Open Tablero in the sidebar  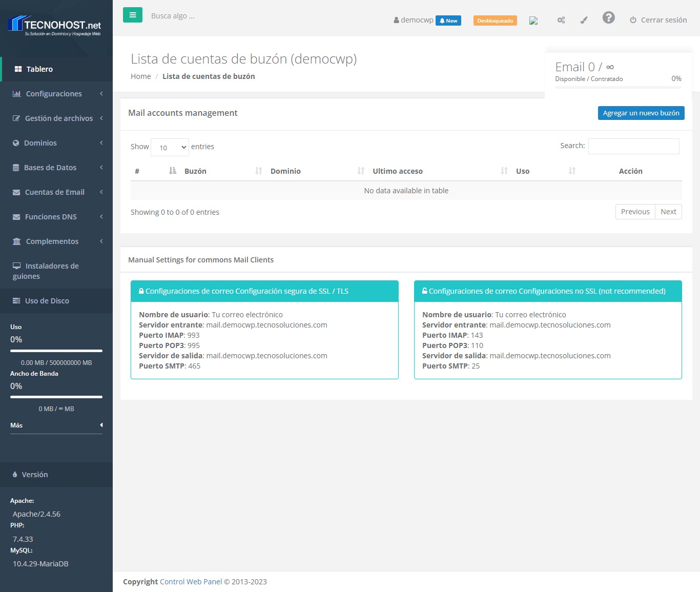click(x=39, y=69)
